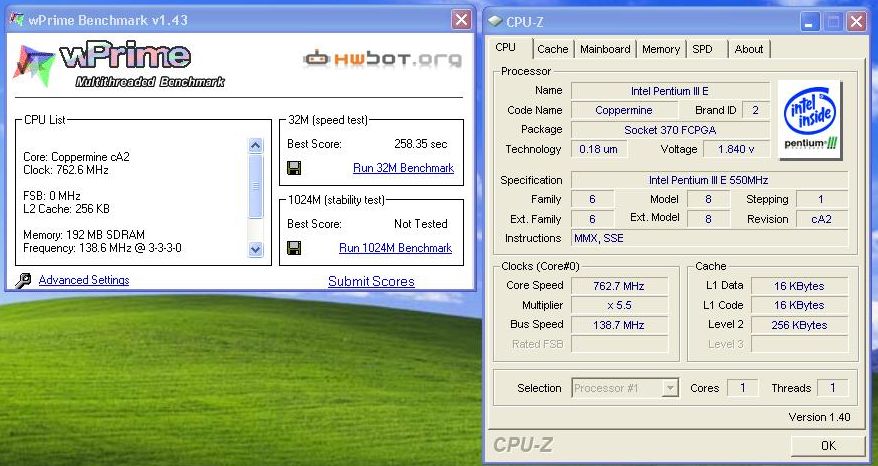878x466 pixels.
Task: Click the Name field 'Intel Pentium III E'
Action: (670, 91)
